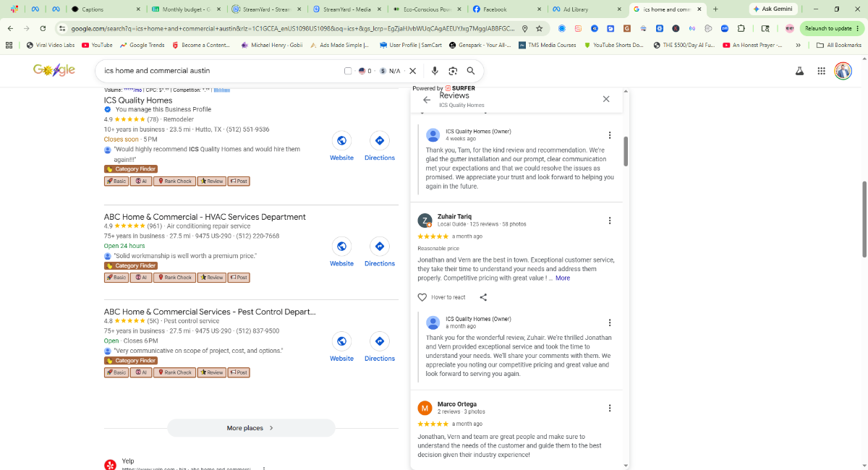The image size is (868, 470).
Task: Open Chrome menu beside Relaunch to update
Action: tap(859, 28)
